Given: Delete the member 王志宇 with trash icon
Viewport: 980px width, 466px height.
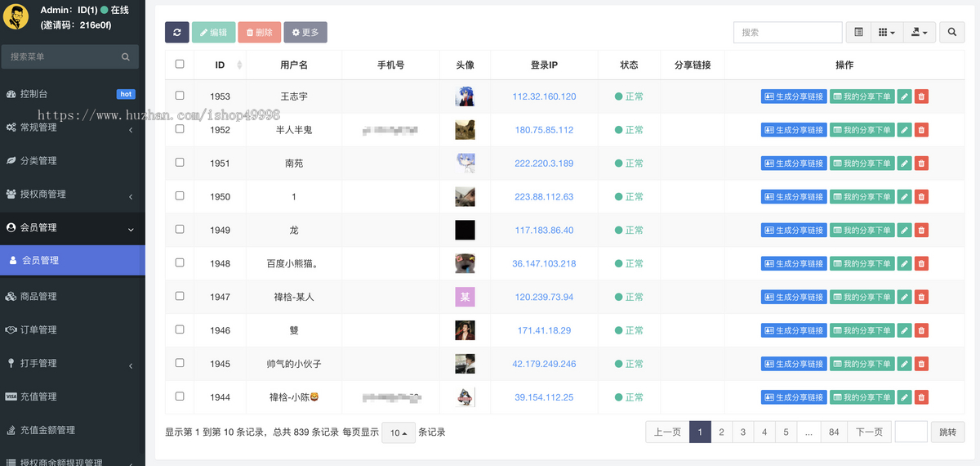Looking at the screenshot, I should click(x=921, y=96).
